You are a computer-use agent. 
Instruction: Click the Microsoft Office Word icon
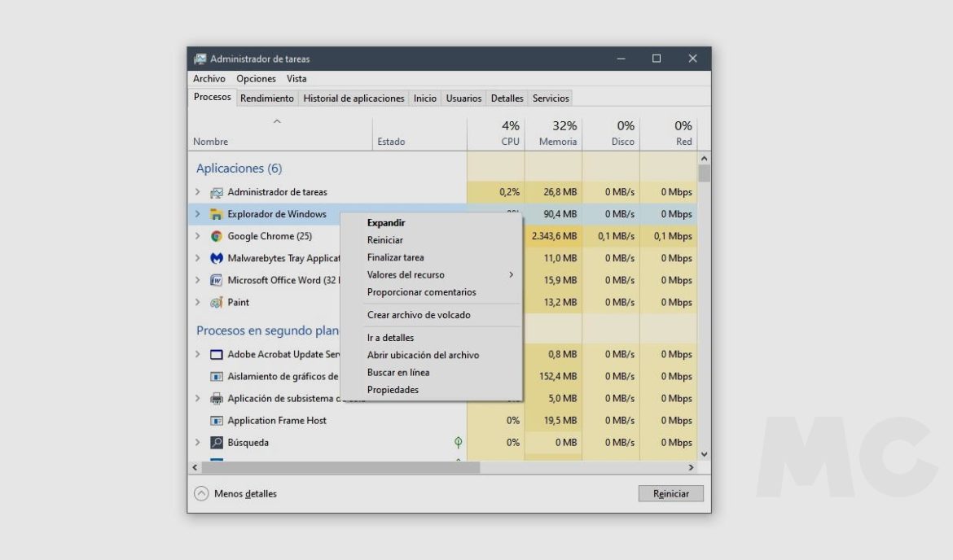(217, 281)
